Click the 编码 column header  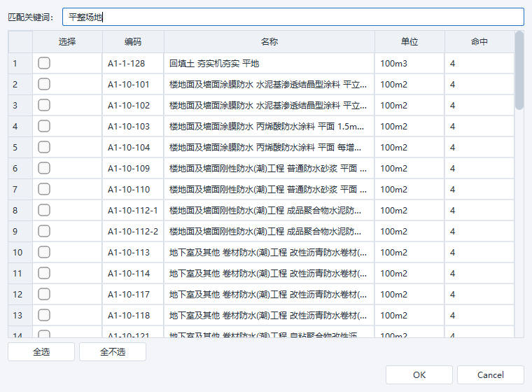(x=133, y=42)
